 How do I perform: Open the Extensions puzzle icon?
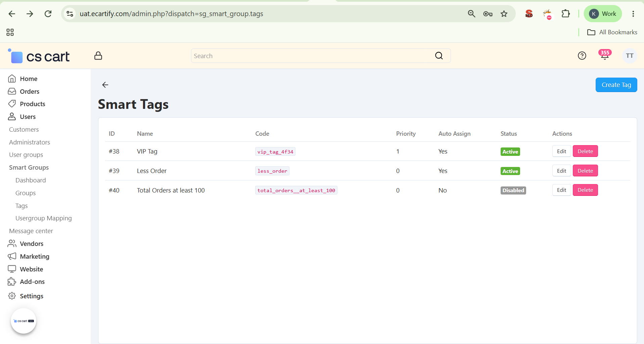[566, 14]
